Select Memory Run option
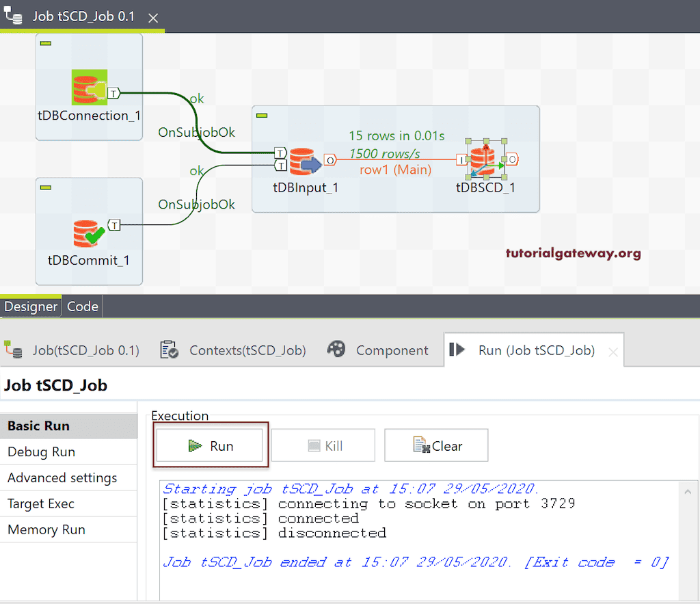The width and height of the screenshot is (700, 604). pyautogui.click(x=46, y=529)
